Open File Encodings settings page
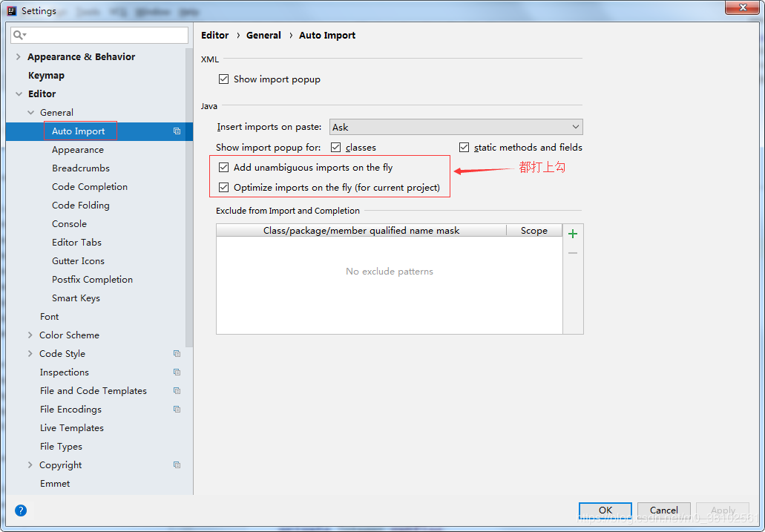The height and width of the screenshot is (532, 765). 70,409
